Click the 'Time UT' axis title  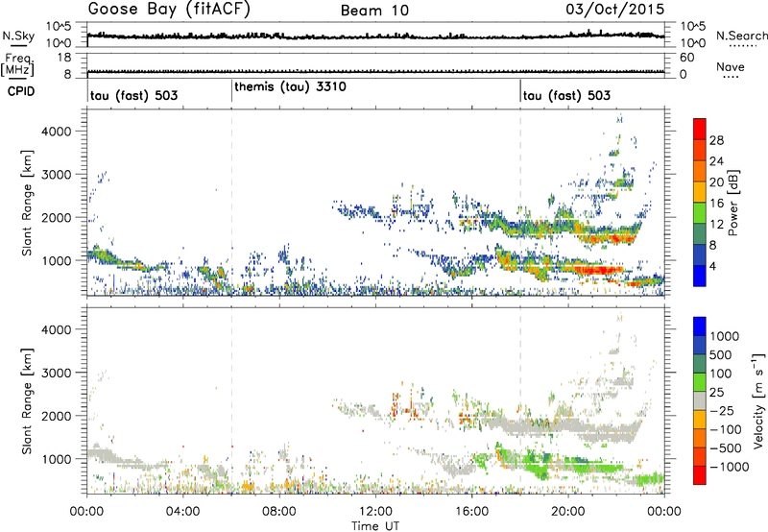(x=375, y=526)
